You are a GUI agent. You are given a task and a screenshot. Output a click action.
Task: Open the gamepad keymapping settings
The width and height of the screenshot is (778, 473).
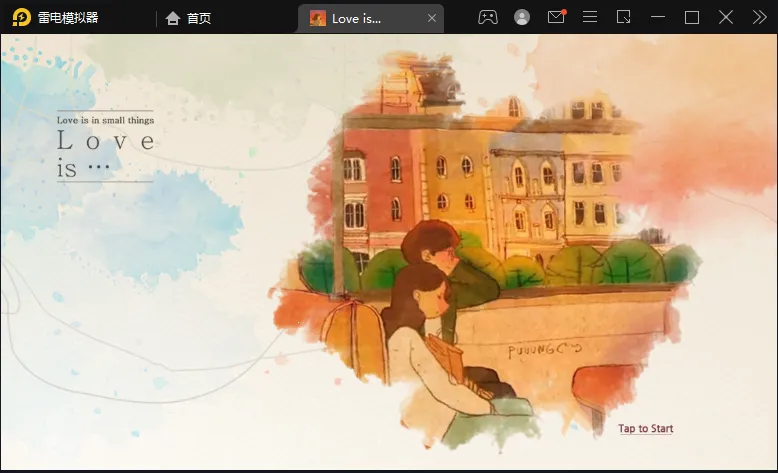[487, 17]
